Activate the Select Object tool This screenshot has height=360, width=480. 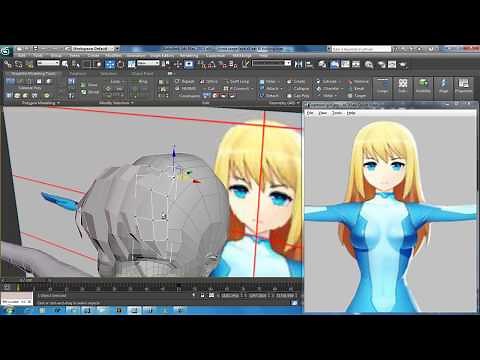tap(65, 64)
